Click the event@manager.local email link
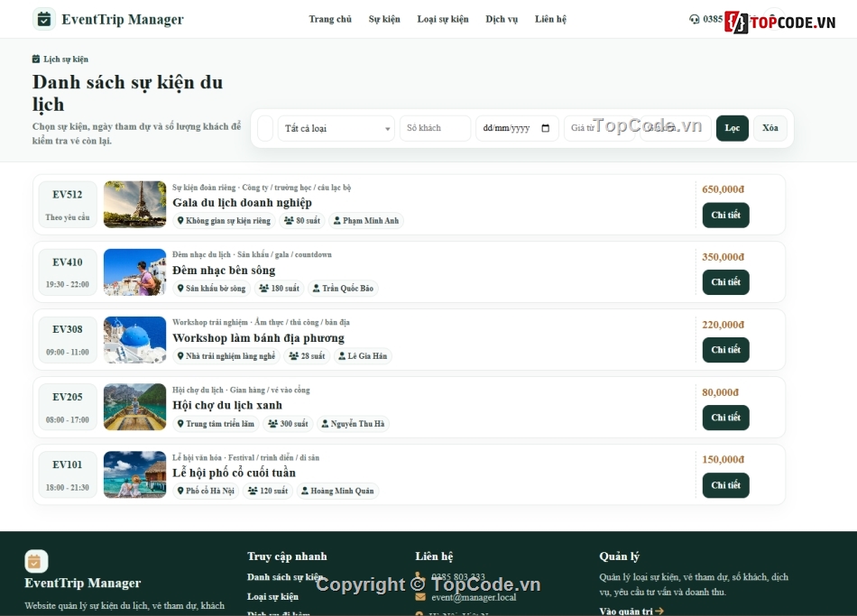 click(x=474, y=597)
